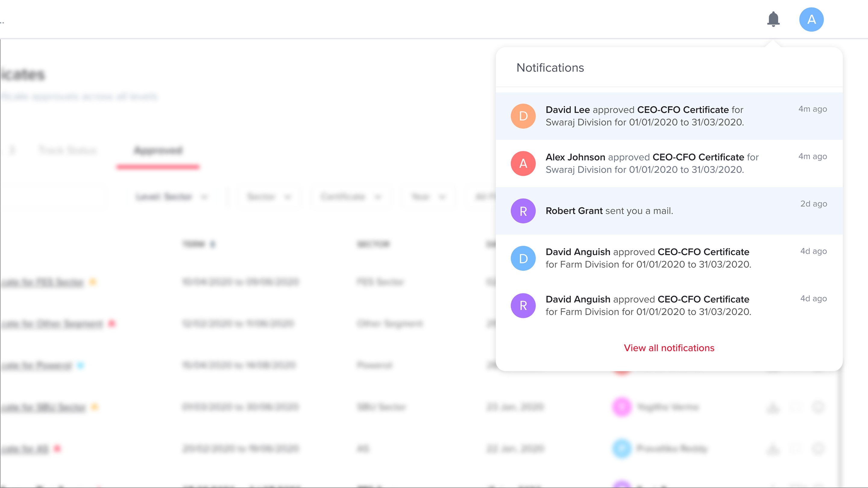Screen dimensions: 868x488
Task: Switch to the Track Status tab
Action: 68,150
